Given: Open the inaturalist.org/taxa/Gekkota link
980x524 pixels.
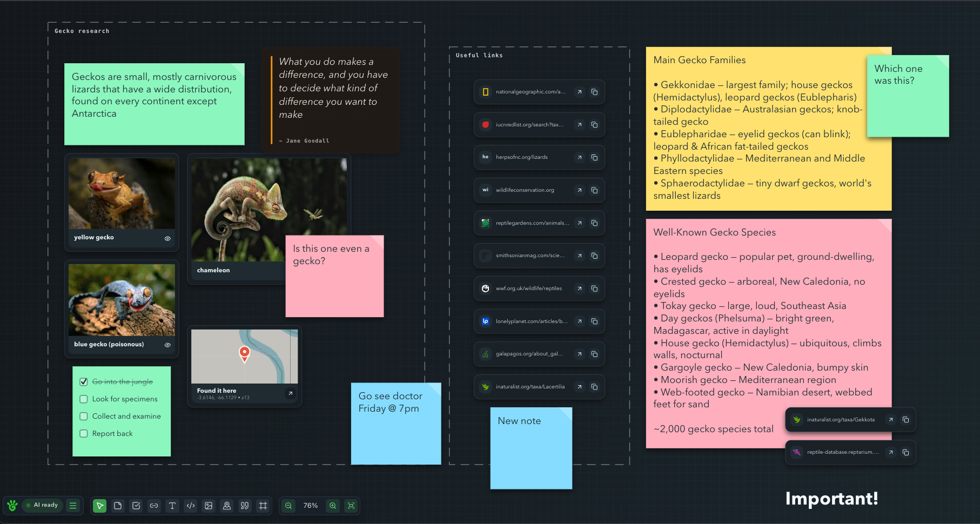Looking at the screenshot, I should pos(890,420).
